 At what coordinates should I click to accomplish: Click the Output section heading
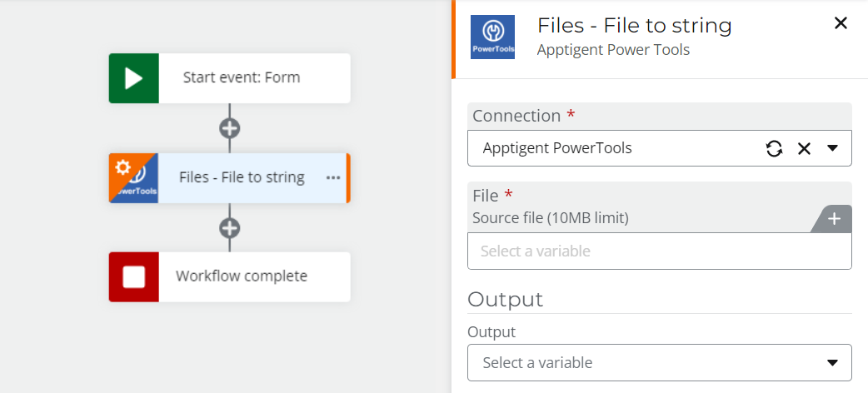pyautogui.click(x=506, y=300)
